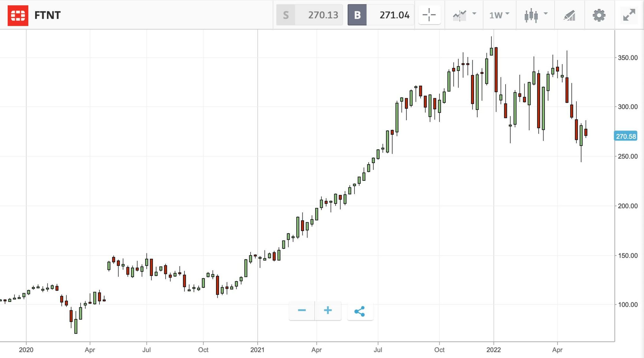The height and width of the screenshot is (358, 644).
Task: Click the sell price 270.13 field
Action: (x=323, y=15)
